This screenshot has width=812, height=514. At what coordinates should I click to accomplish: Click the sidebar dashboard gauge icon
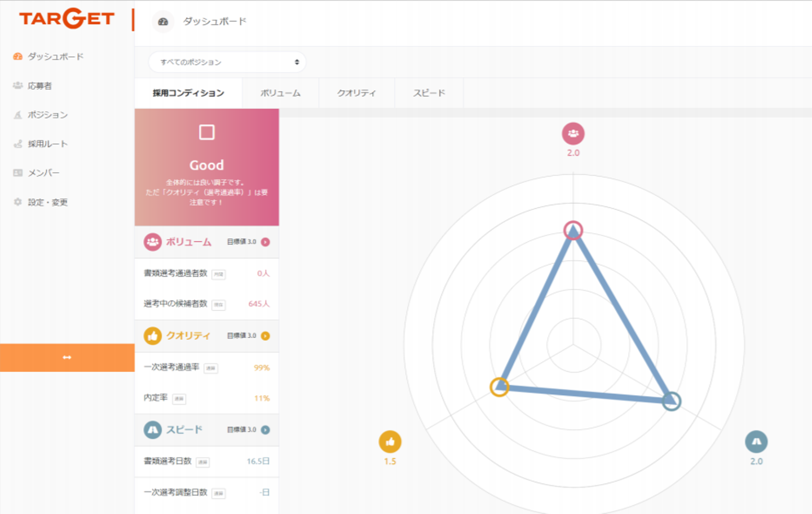click(17, 56)
